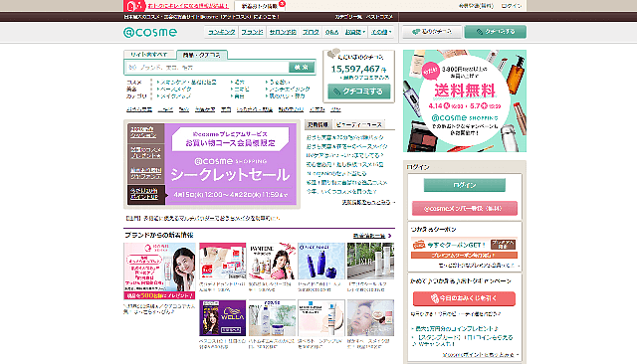Click the ログイン link at top right
The image size is (637, 364).
(511, 6)
